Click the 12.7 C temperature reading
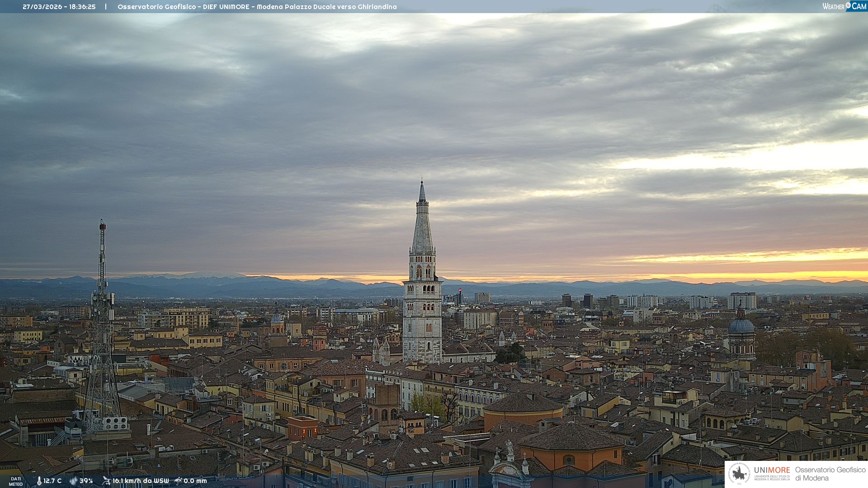The image size is (868, 488). tap(52, 481)
